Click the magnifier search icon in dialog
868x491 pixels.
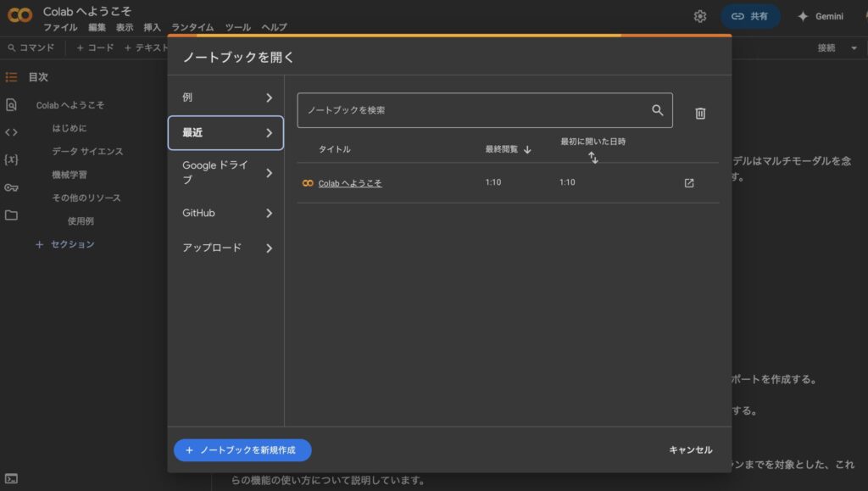tap(657, 110)
